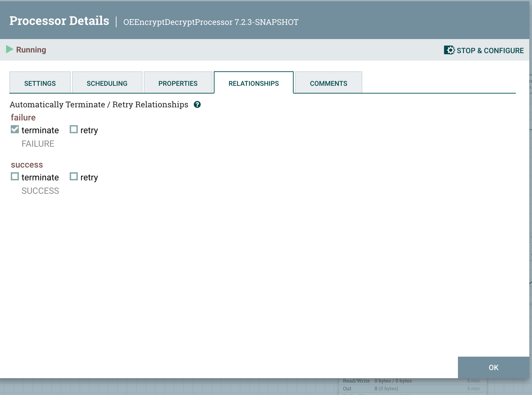Click the failure relationship name
This screenshot has height=395, width=532.
[23, 117]
